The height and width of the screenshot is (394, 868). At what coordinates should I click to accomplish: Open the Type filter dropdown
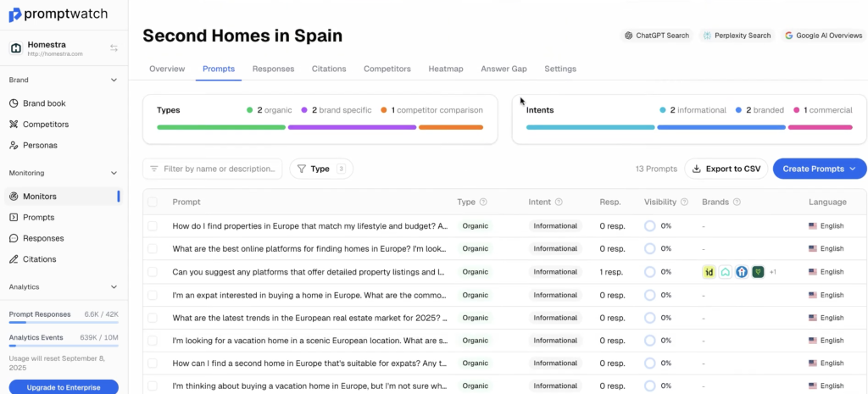pyautogui.click(x=321, y=169)
